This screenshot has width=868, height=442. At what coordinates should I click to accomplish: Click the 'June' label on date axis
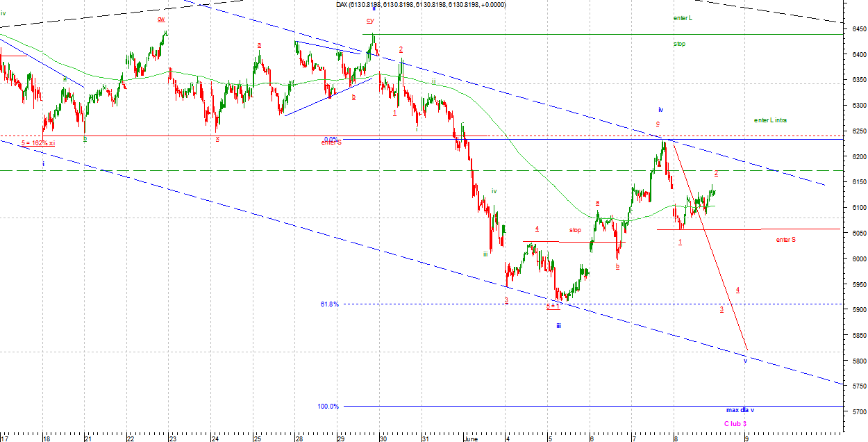point(471,439)
